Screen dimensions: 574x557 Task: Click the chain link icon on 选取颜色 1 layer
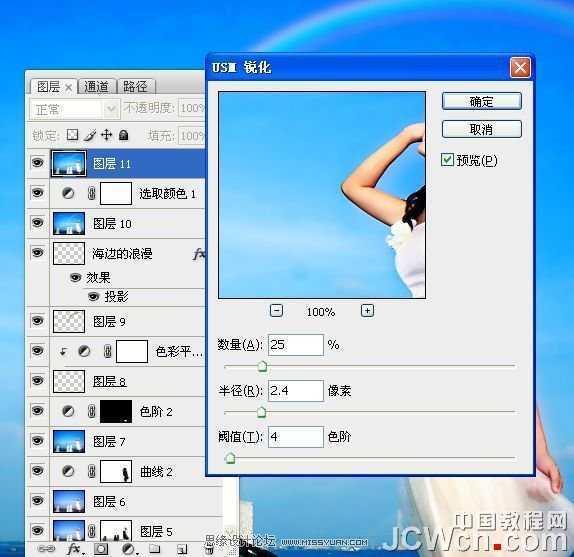[92, 193]
